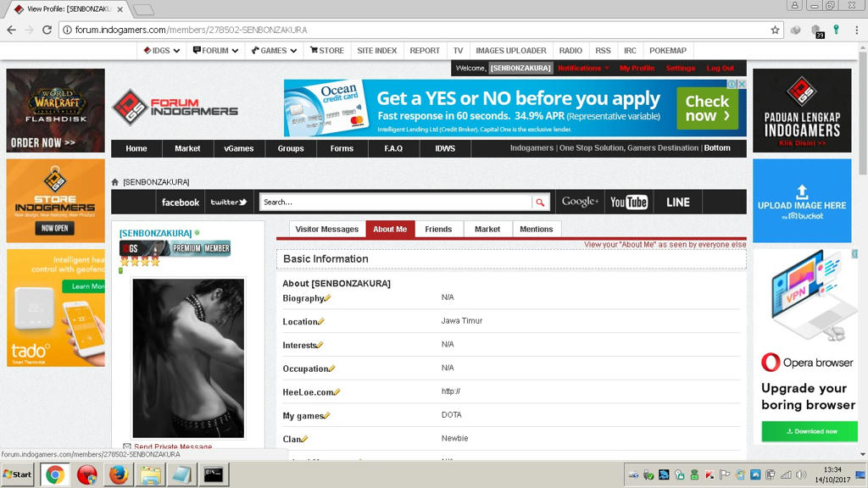Image resolution: width=868 pixels, height=488 pixels.
Task: Edit My games using the pencil icon
Action: point(326,415)
